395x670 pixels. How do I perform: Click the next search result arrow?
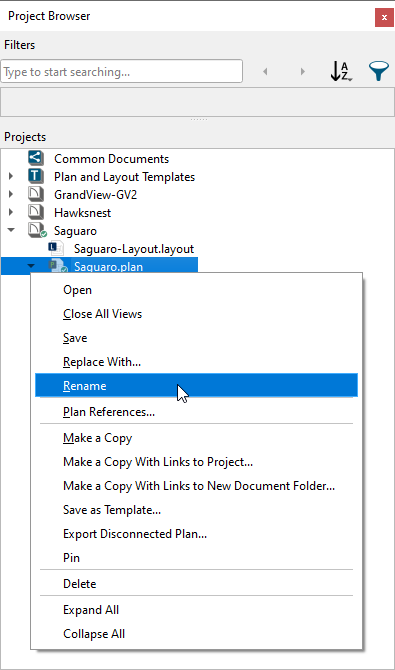[x=303, y=71]
